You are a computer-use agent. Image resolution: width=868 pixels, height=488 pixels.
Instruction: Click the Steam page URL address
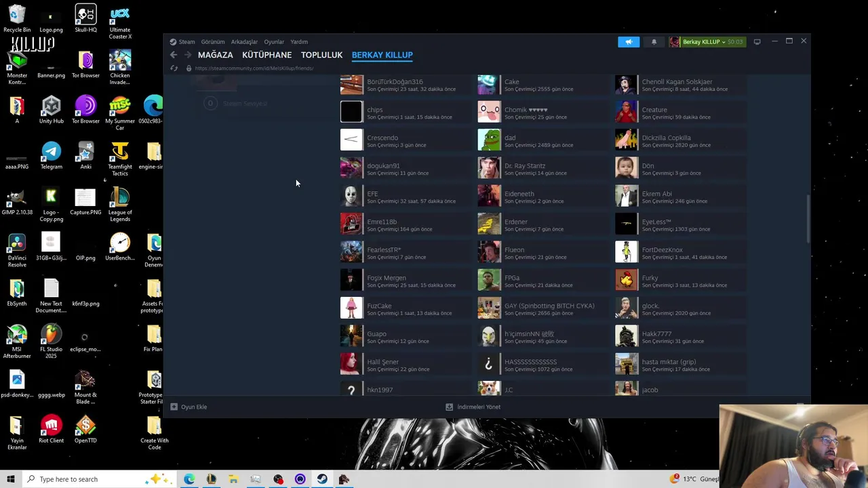pyautogui.click(x=254, y=68)
